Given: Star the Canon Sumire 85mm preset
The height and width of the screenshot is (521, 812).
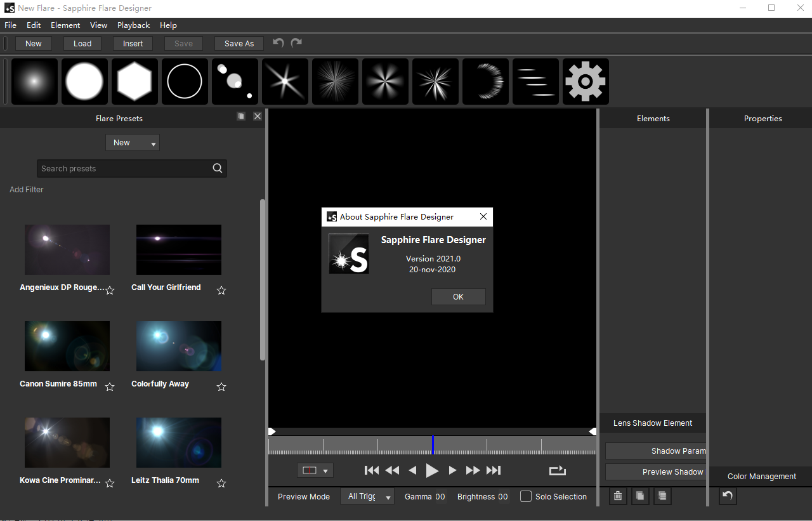Looking at the screenshot, I should 110,387.
